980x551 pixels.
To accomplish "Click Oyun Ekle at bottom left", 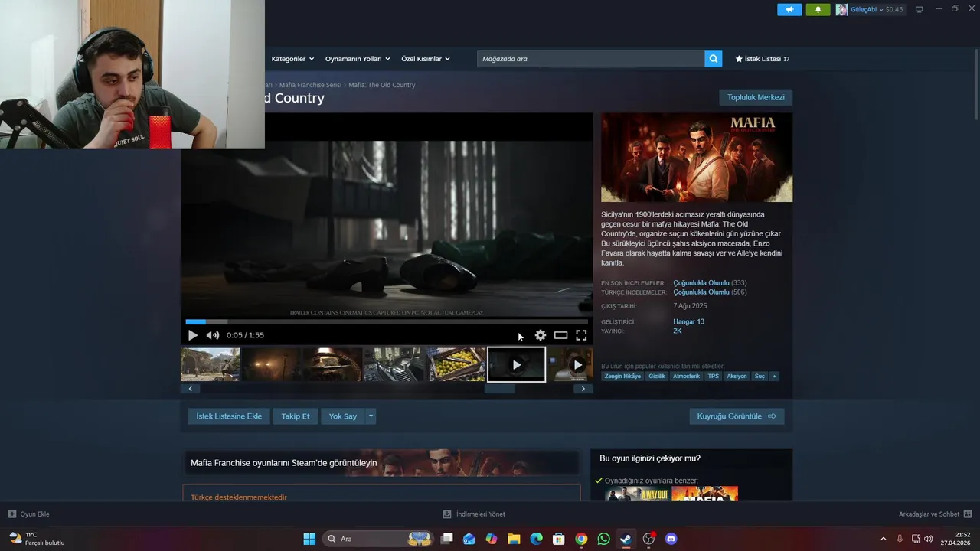I will pos(29,514).
